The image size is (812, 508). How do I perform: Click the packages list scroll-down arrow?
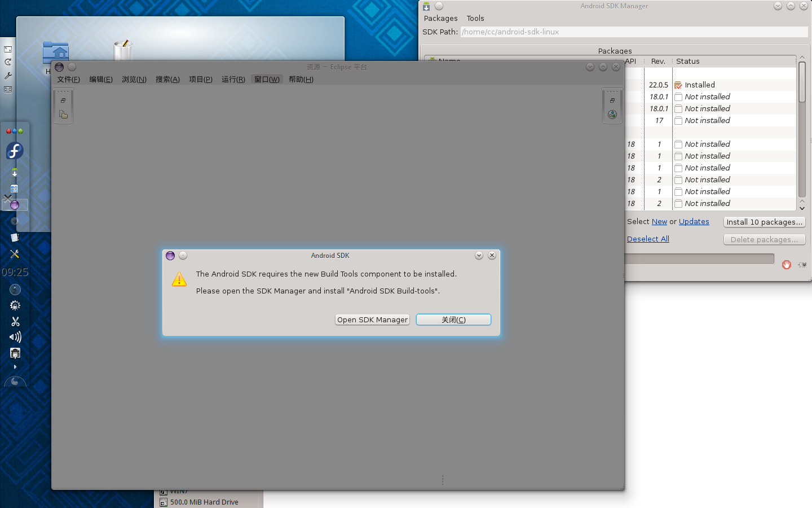click(x=802, y=208)
